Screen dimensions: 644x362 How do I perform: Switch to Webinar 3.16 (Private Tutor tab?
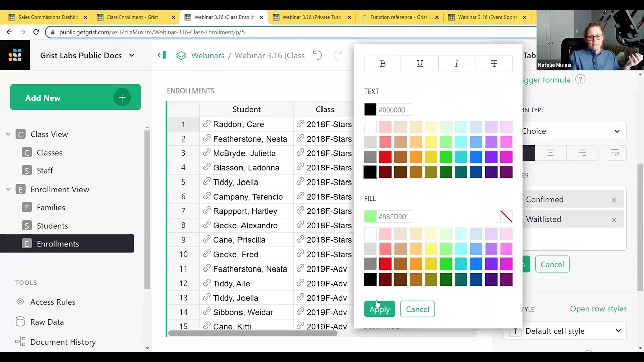(x=312, y=17)
